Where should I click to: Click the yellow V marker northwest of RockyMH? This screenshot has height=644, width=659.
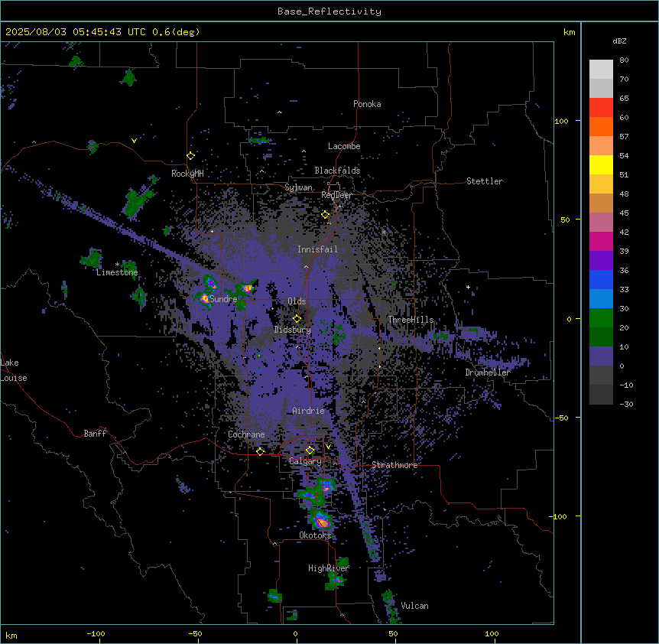click(134, 141)
